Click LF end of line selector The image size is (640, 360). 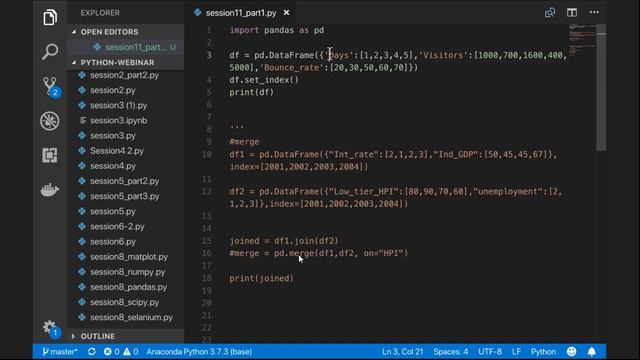(x=516, y=352)
